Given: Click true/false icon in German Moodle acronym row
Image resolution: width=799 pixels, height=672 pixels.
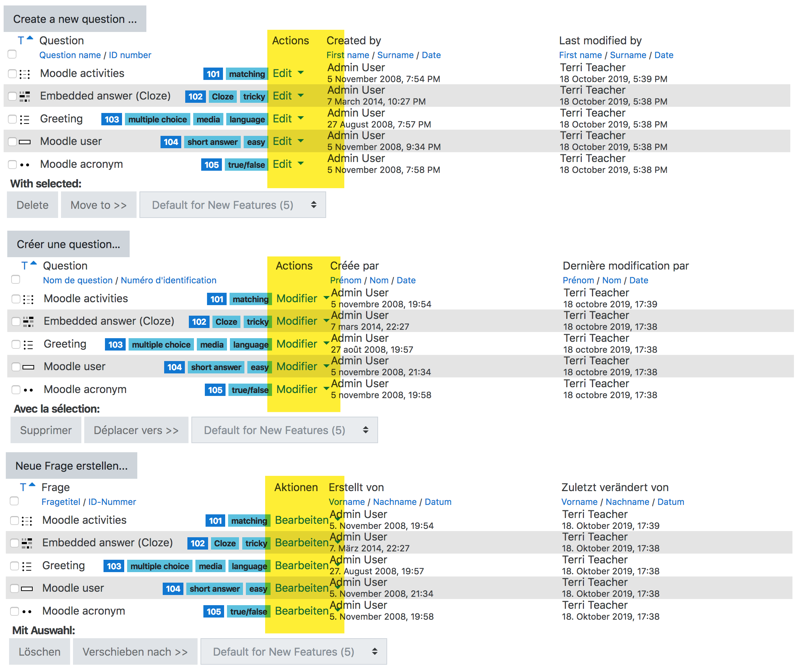Looking at the screenshot, I should (x=27, y=612).
